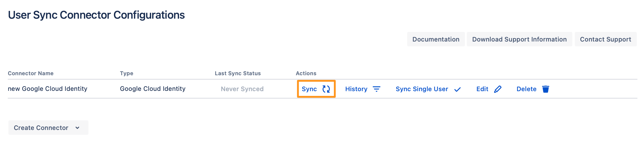The height and width of the screenshot is (142, 644).
Task: Click the trash can delete icon
Action: point(546,89)
